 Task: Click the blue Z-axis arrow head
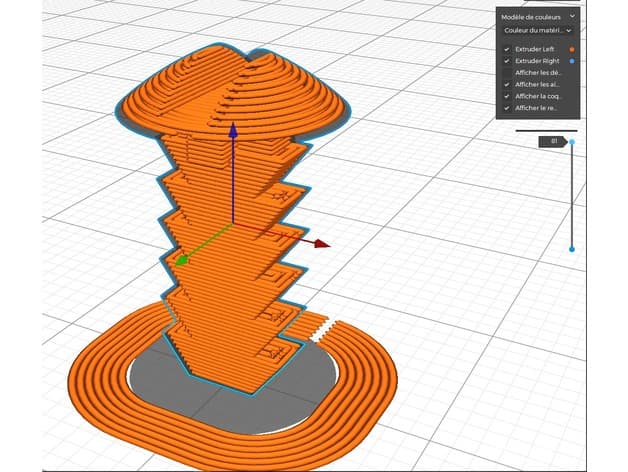point(233,131)
